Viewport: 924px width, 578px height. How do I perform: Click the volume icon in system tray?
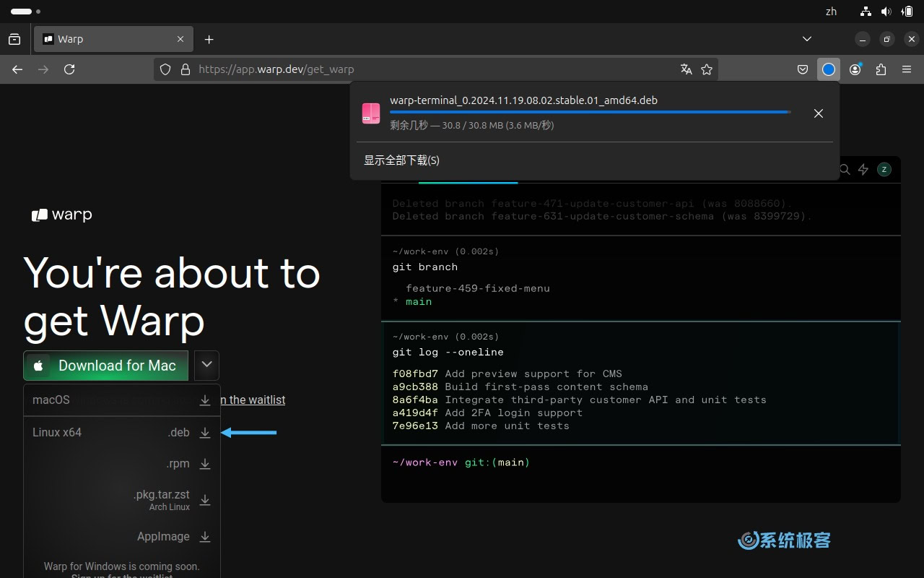pos(886,12)
